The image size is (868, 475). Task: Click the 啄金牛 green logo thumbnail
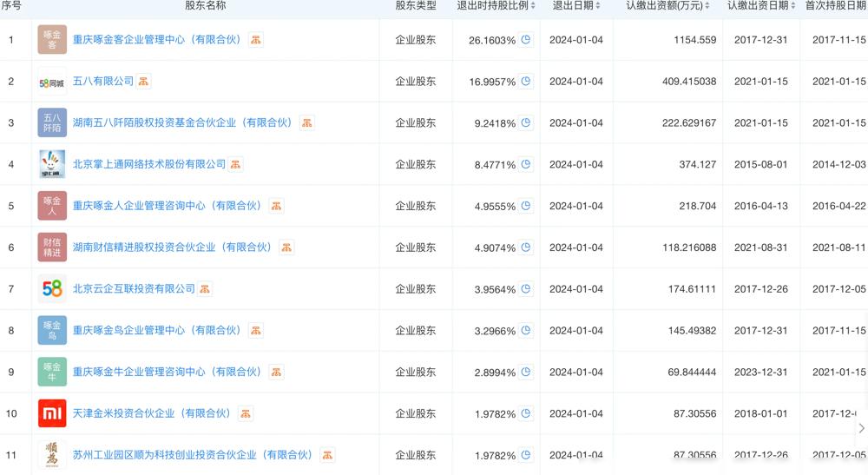52,372
